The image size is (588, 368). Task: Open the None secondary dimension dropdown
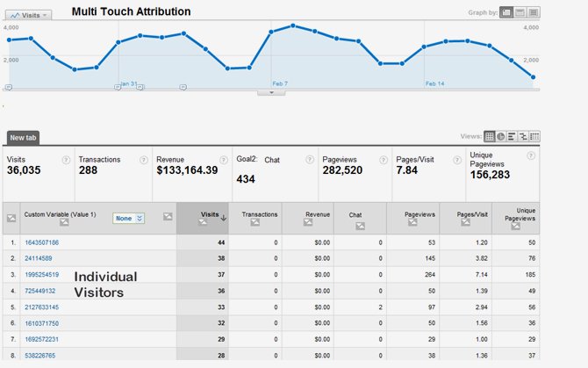(x=128, y=218)
